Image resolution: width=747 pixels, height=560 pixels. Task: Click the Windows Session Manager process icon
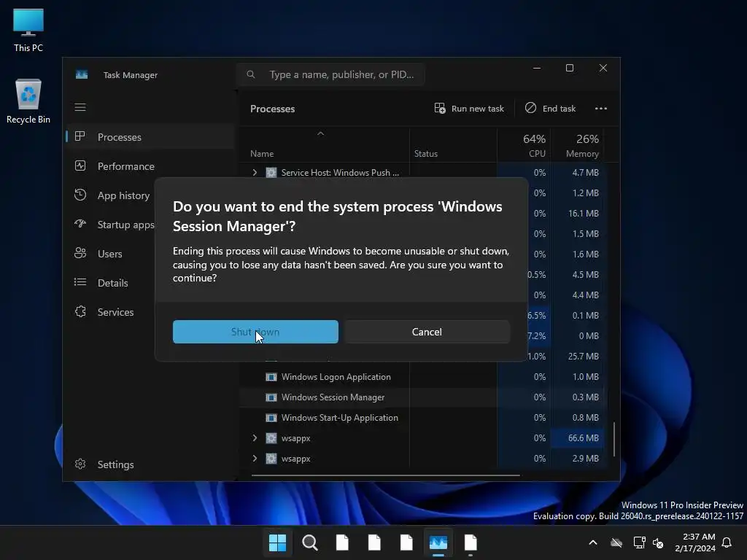click(x=271, y=397)
